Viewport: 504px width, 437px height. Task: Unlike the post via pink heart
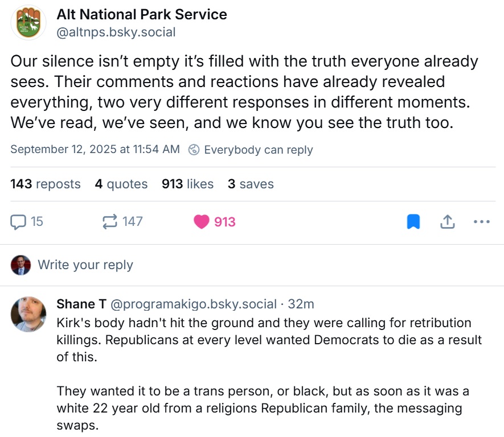point(202,222)
